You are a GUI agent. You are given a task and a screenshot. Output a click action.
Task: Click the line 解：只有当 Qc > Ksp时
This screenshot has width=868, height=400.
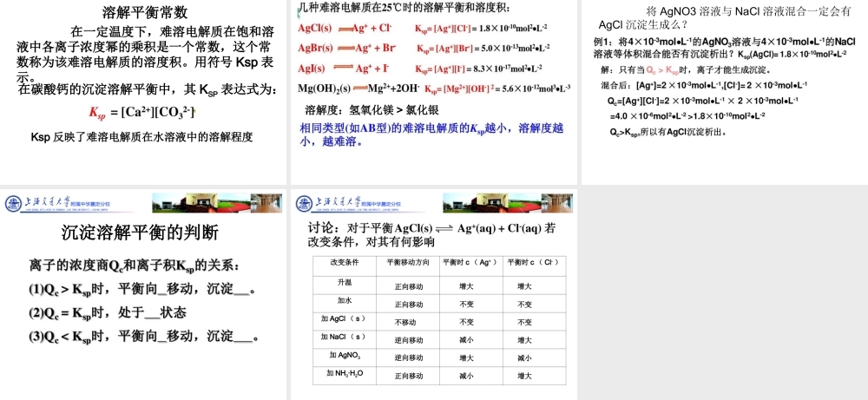point(686,70)
